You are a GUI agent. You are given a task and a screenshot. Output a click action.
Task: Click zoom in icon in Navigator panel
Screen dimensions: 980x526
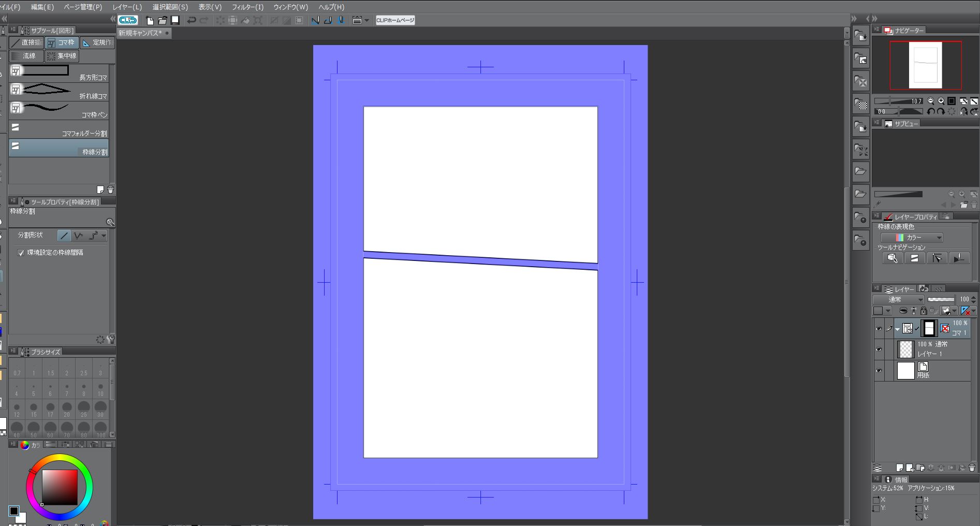coord(941,101)
